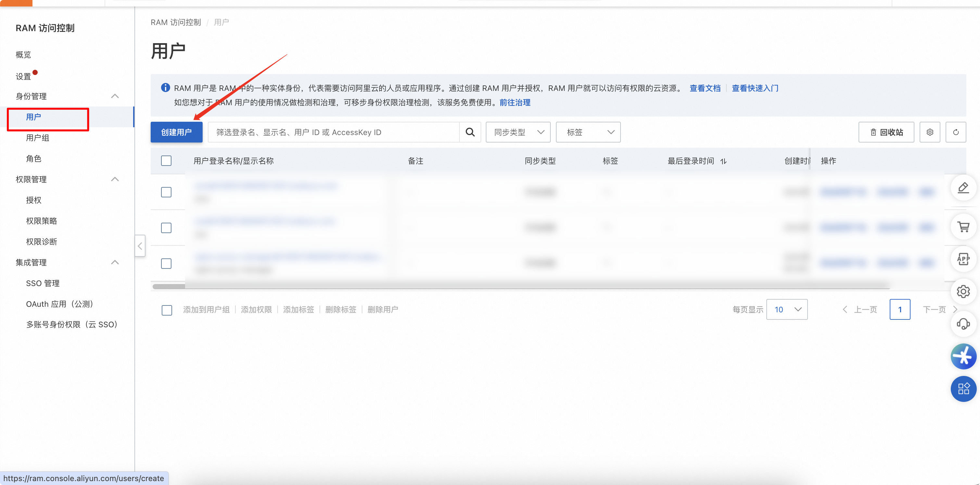Open the 同步类型 filter dropdown
980x485 pixels.
coord(518,132)
